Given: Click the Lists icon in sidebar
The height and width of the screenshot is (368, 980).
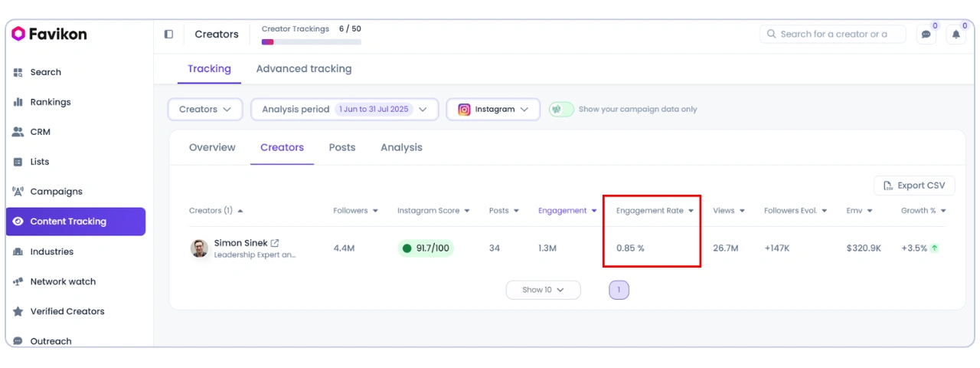Looking at the screenshot, I should point(18,162).
